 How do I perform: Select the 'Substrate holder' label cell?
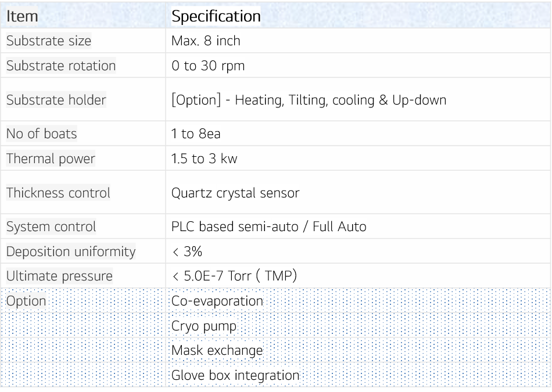pyautogui.click(x=56, y=100)
